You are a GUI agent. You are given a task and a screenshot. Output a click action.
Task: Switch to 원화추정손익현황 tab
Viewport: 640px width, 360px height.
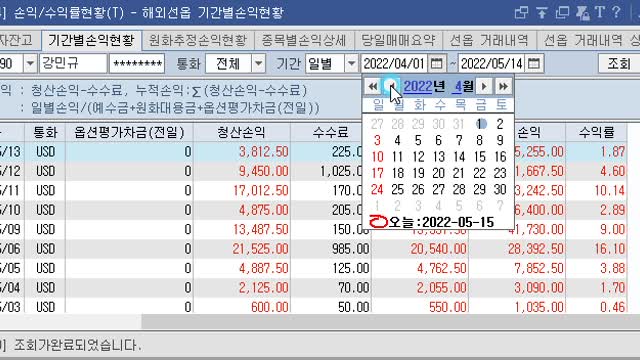click(x=198, y=40)
